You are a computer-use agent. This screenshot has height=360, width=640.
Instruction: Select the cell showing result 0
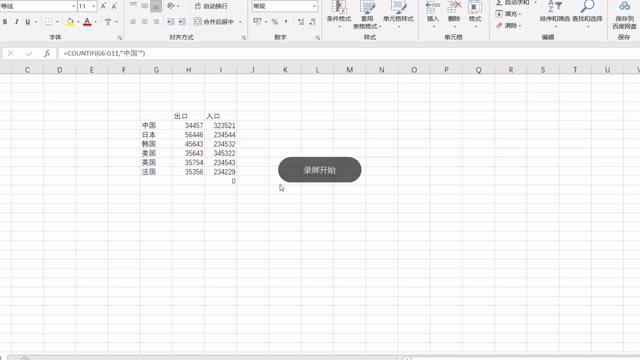tap(220, 181)
